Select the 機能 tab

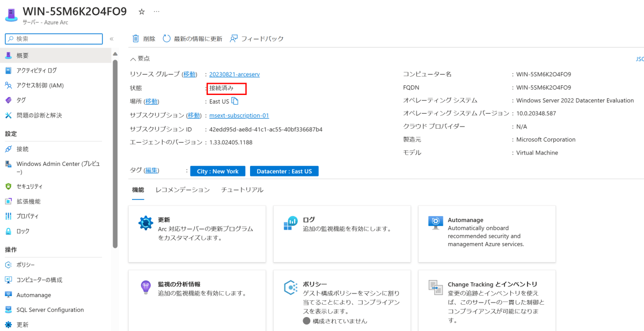coord(138,190)
